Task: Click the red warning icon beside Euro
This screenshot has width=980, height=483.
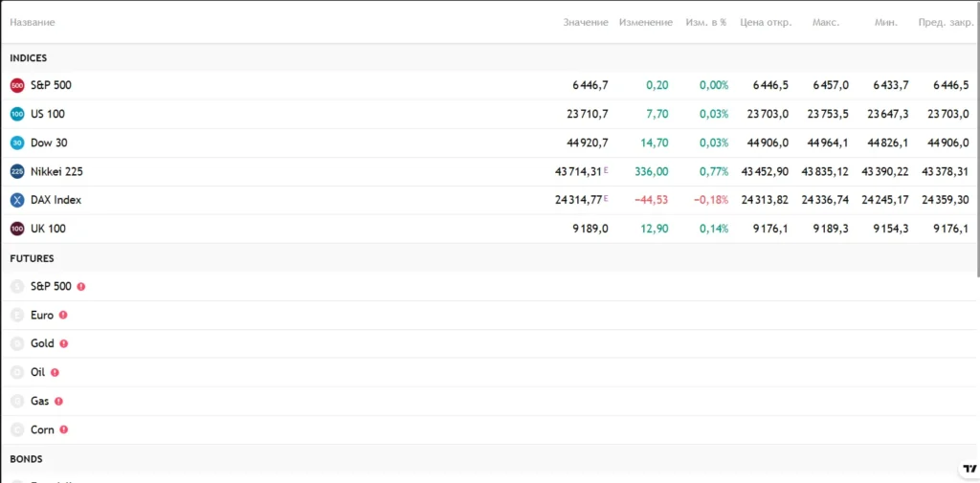Action: click(63, 315)
